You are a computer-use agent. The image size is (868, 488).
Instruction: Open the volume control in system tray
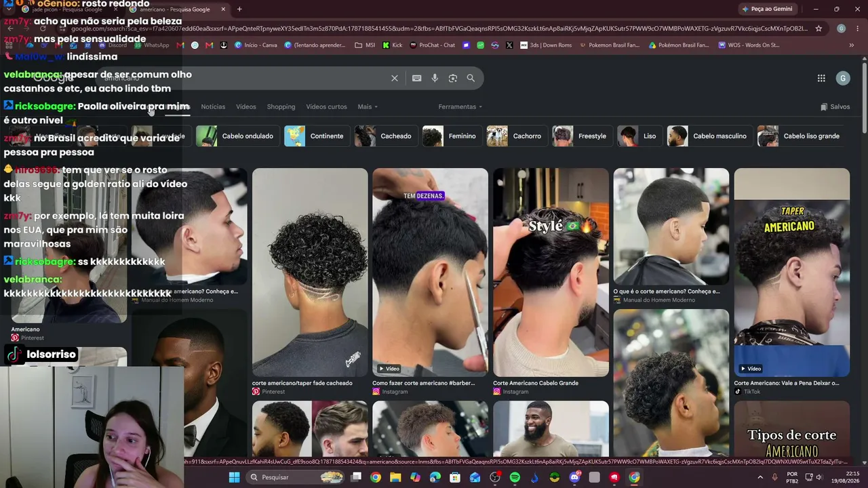[x=818, y=477]
